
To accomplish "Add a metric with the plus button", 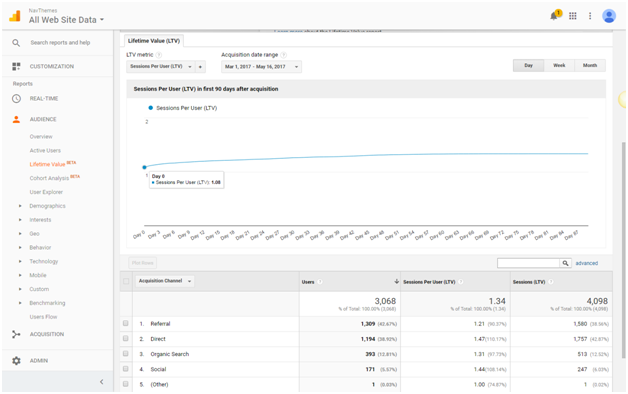I will click(200, 67).
